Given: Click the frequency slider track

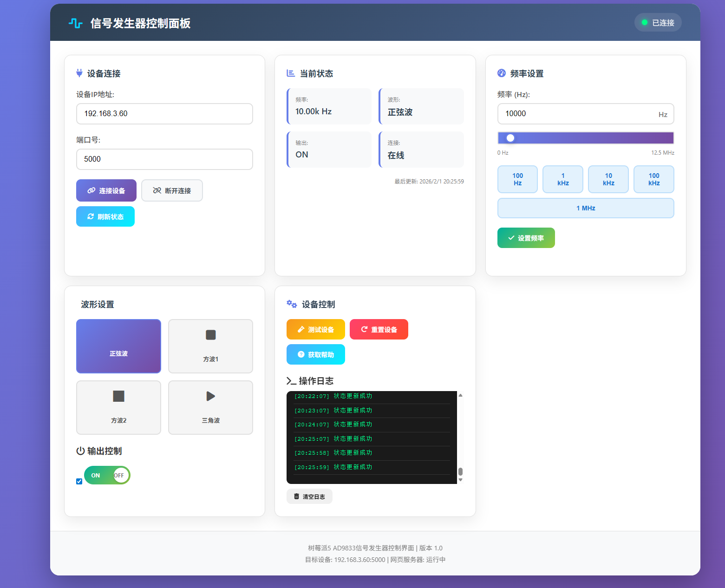Looking at the screenshot, I should tap(585, 138).
